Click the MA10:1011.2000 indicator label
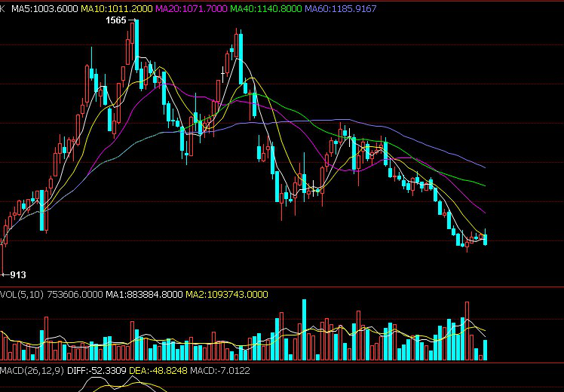The image size is (564, 392). point(117,8)
